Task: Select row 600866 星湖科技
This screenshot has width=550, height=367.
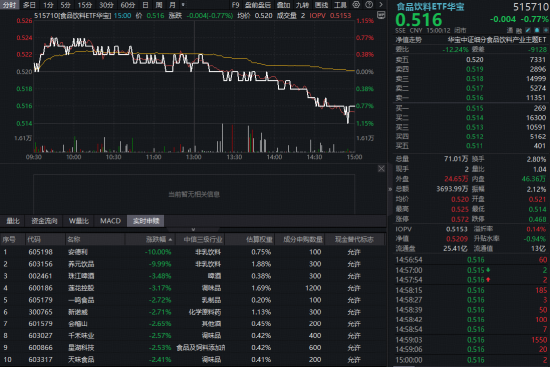Action: pyautogui.click(x=193, y=348)
